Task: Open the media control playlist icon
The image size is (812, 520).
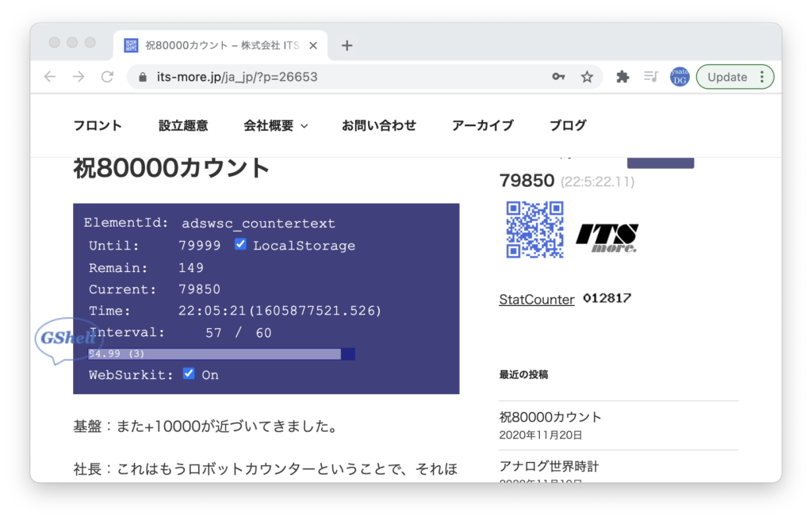Action: pos(651,77)
